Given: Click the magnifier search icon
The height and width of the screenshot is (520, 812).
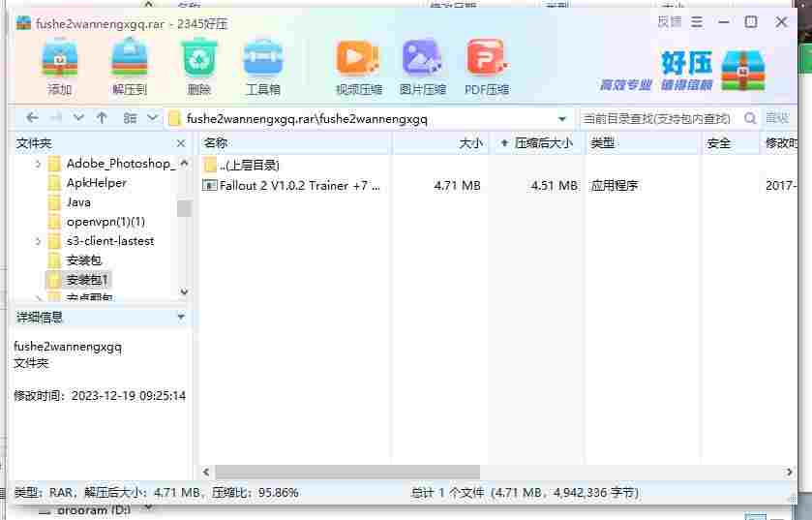Looking at the screenshot, I should click(750, 118).
